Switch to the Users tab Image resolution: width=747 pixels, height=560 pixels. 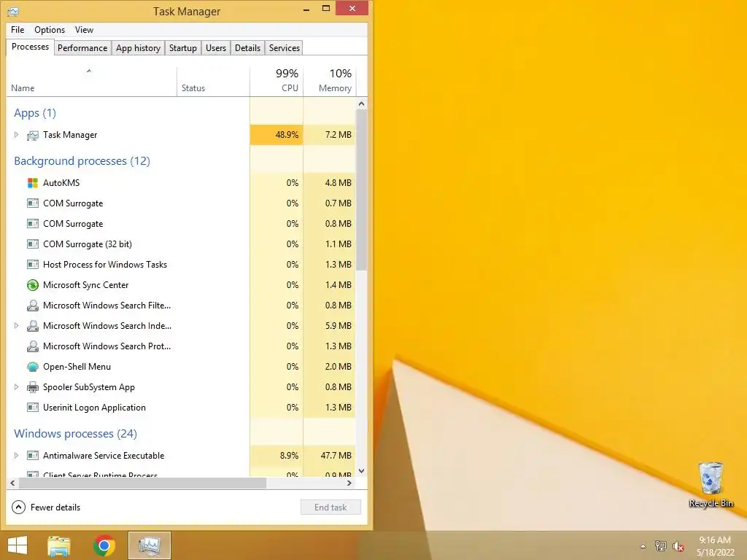pyautogui.click(x=216, y=48)
